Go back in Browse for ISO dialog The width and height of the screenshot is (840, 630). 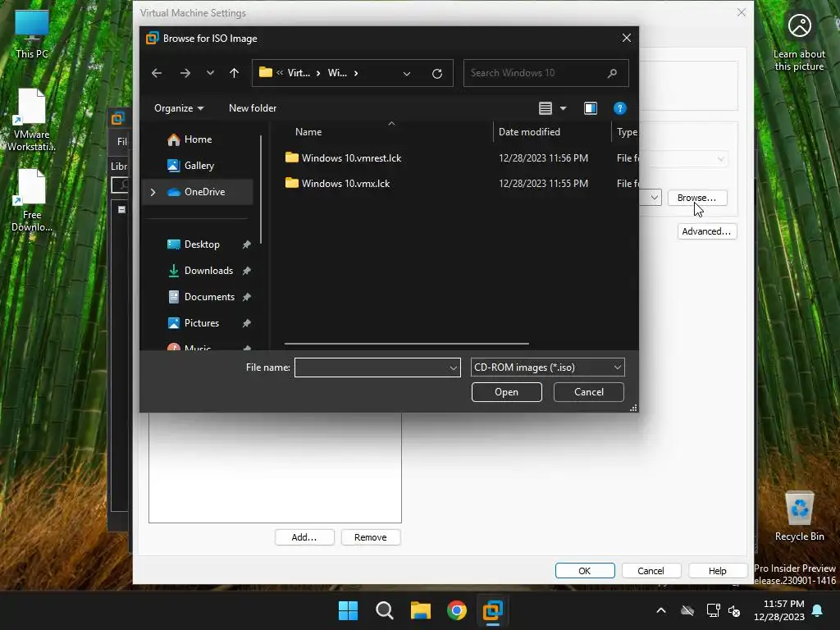(157, 73)
